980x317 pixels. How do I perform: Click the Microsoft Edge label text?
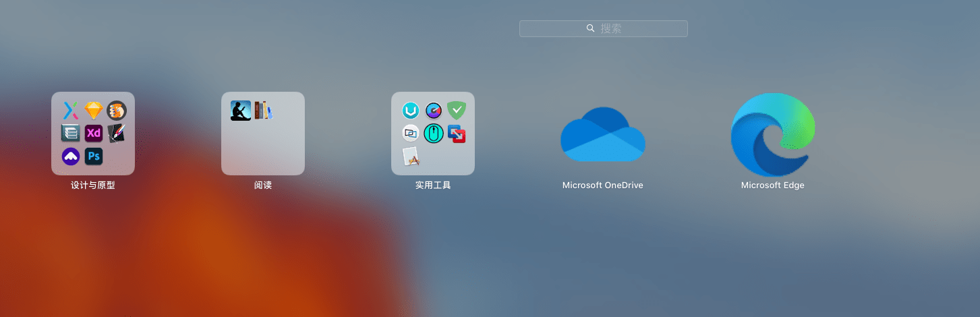pyautogui.click(x=773, y=185)
